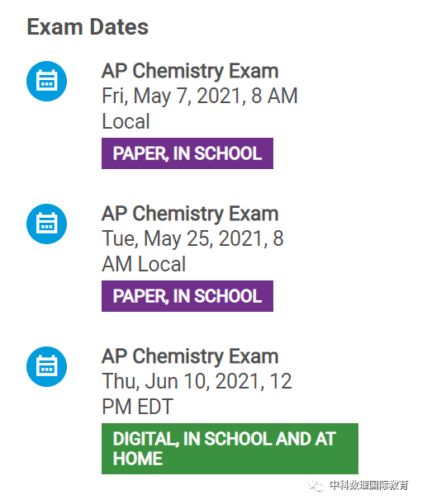The width and height of the screenshot is (422, 504).
Task: Click the WeChat logo icon in watermark
Action: (x=316, y=485)
